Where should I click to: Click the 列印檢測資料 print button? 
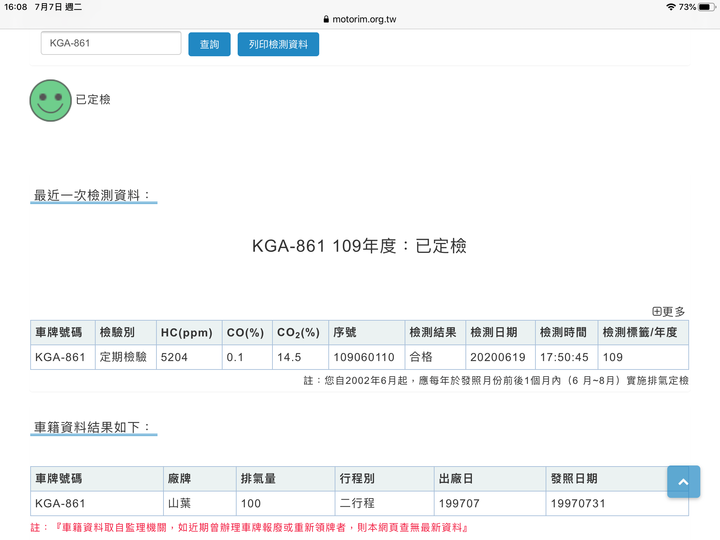278,45
